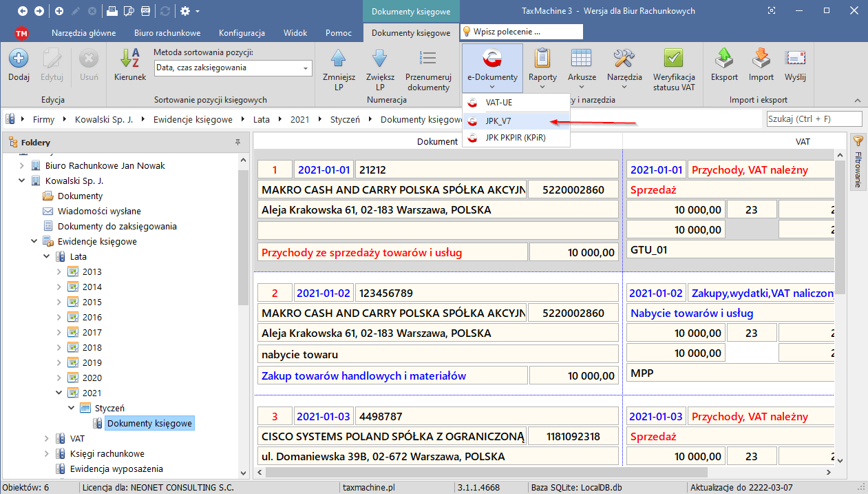Click the Eksport icon in ribbon

pos(724,59)
